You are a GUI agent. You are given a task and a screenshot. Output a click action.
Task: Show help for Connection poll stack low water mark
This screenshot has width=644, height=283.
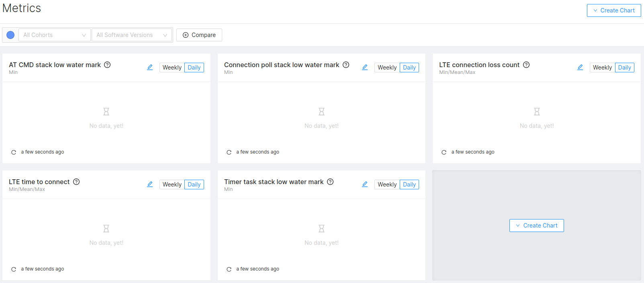tap(346, 65)
